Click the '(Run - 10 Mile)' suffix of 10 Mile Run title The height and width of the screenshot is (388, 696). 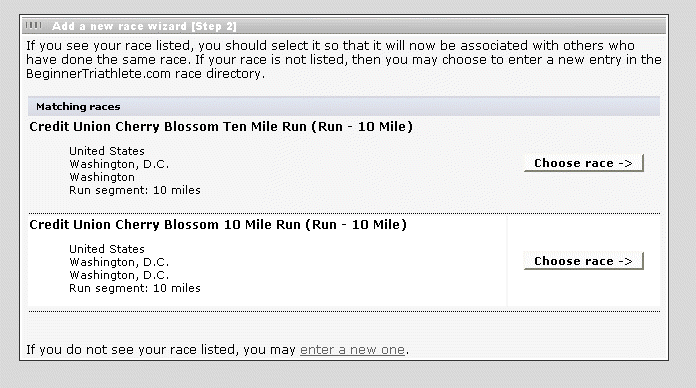pos(356,225)
